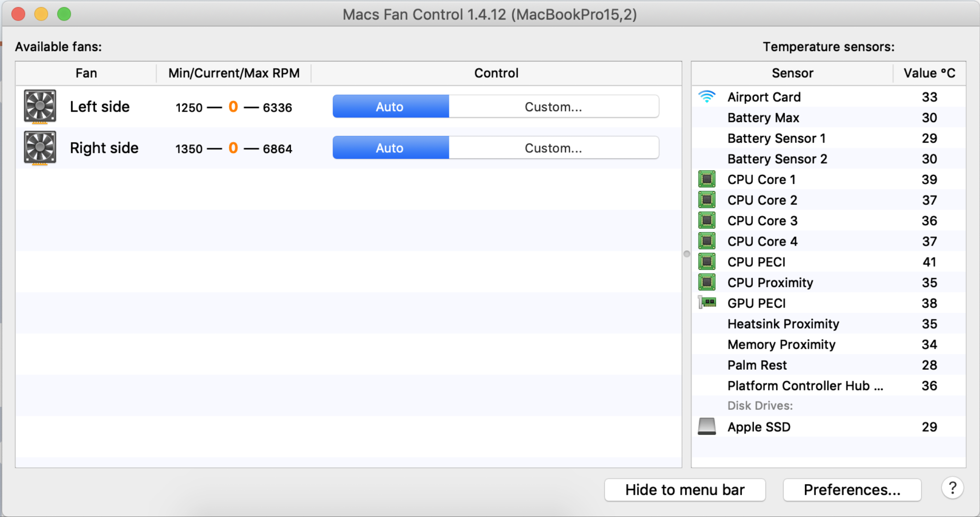The image size is (980, 517).
Task: Select the Right side fan name
Action: click(104, 148)
